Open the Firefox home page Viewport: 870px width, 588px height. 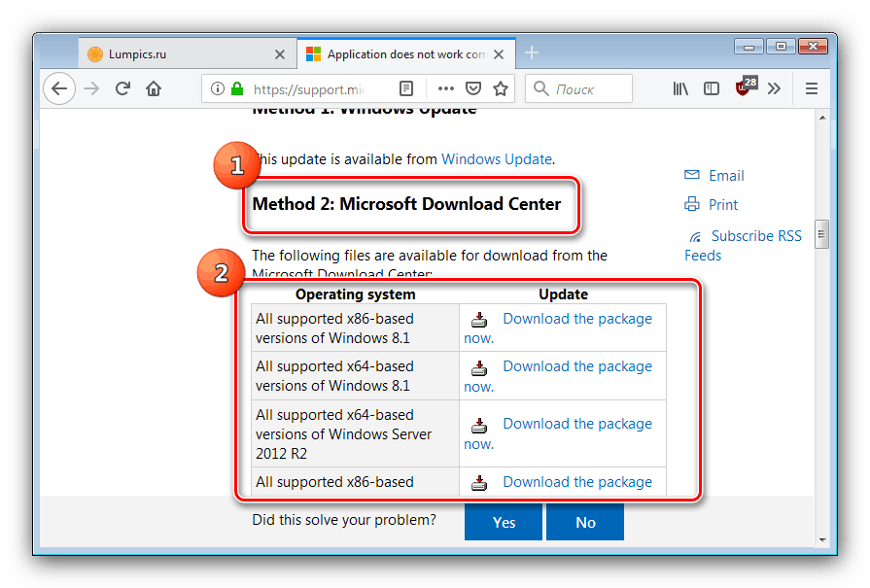point(154,88)
